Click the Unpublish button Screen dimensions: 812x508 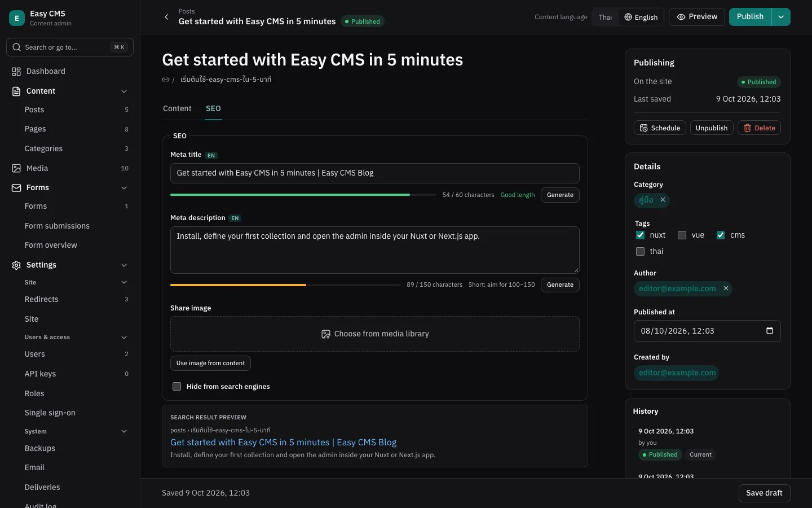tap(712, 128)
